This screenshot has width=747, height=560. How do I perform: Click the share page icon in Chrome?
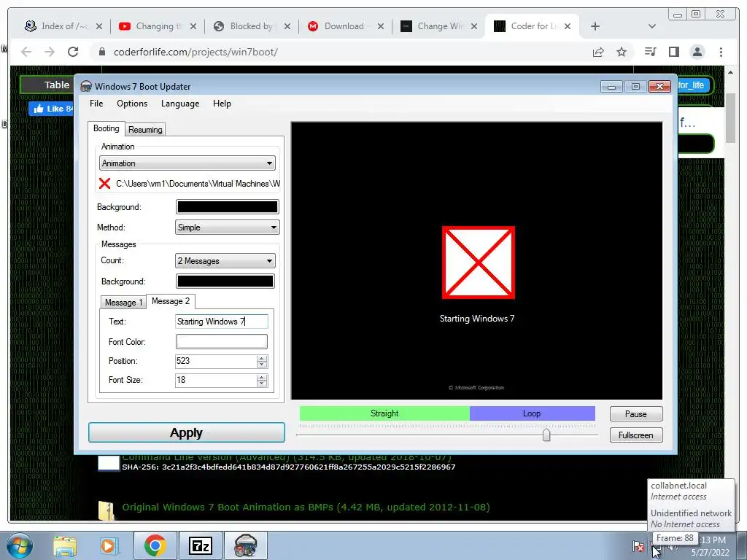coord(598,52)
